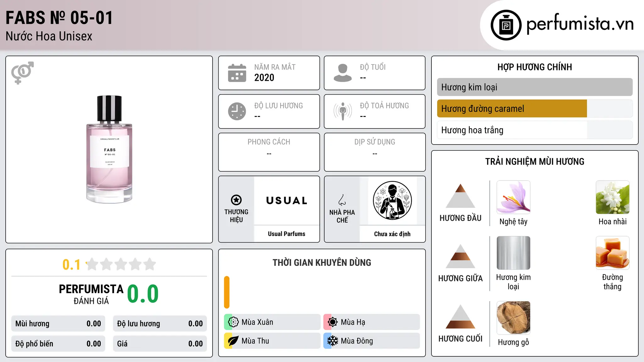Screen dimensions: 644x362
Task: Open the FABS perfume bottle image
Action: 109,149
